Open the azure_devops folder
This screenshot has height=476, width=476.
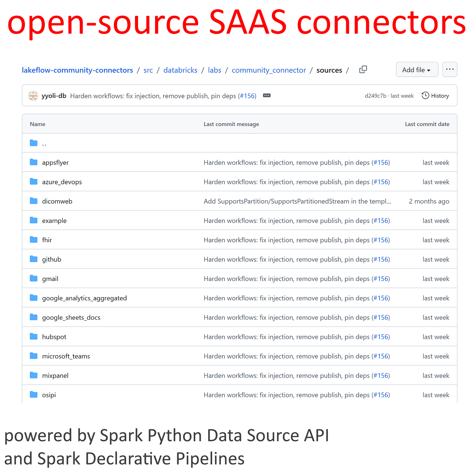(x=62, y=182)
